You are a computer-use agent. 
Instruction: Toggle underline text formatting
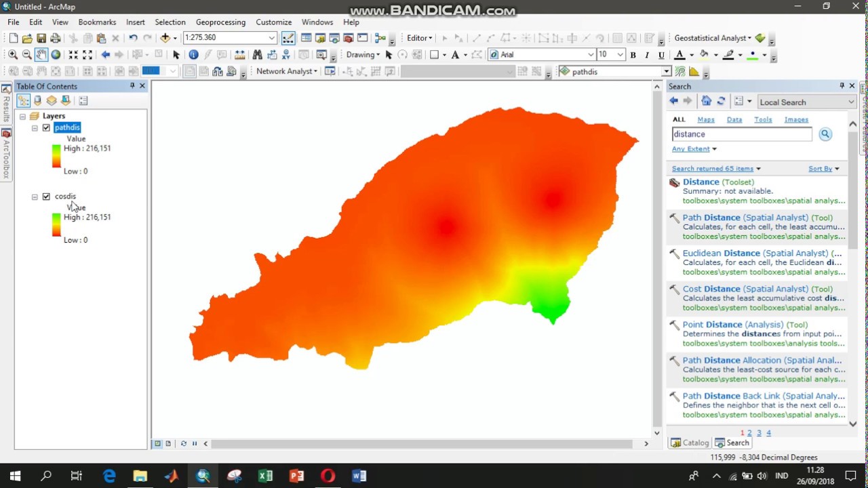coord(661,55)
